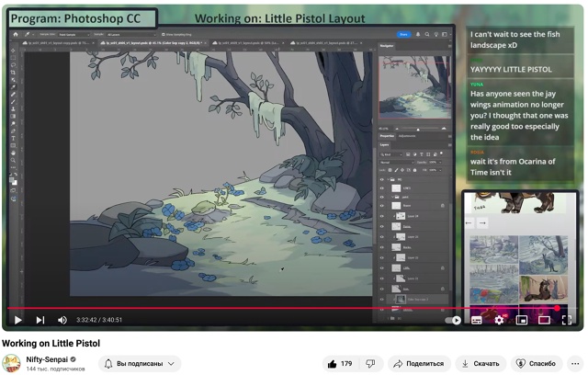588x375 pixels.
Task: Open the three-dot more actions menu
Action: pyautogui.click(x=576, y=364)
